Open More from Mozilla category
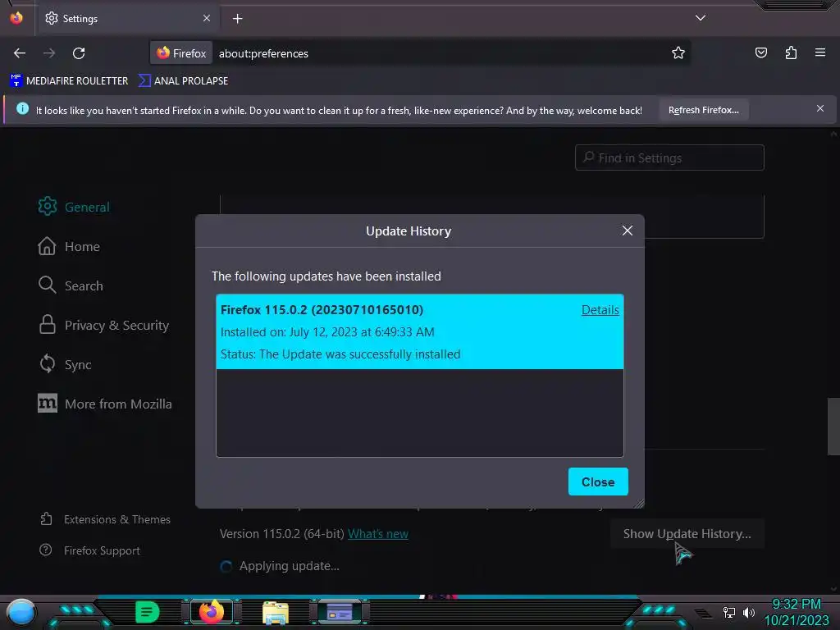This screenshot has height=630, width=840. (x=105, y=404)
